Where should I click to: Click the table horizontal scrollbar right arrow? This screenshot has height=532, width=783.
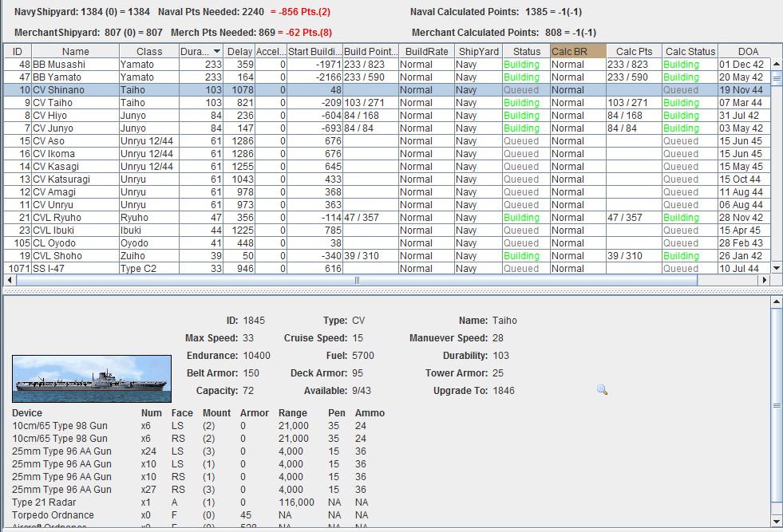[x=764, y=280]
